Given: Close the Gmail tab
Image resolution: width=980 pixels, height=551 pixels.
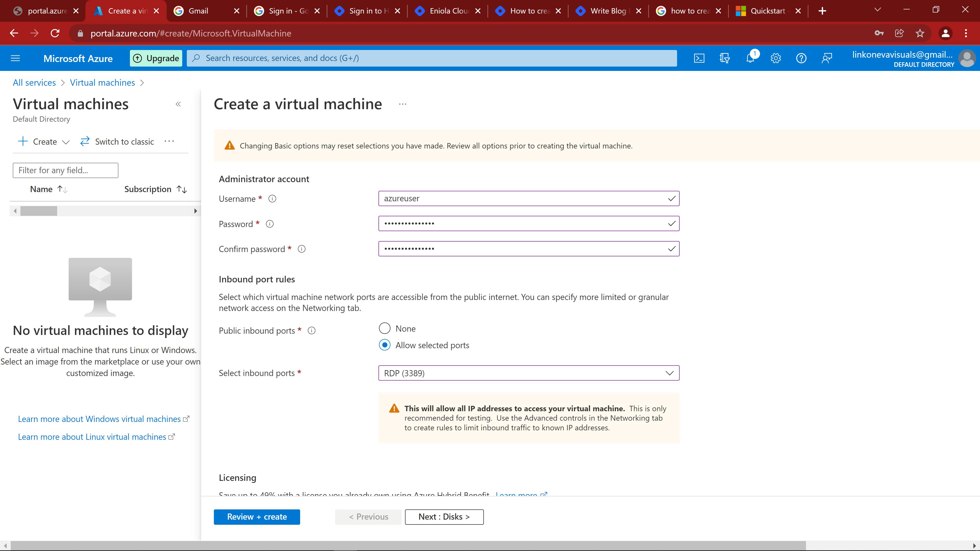Looking at the screenshot, I should point(237,11).
